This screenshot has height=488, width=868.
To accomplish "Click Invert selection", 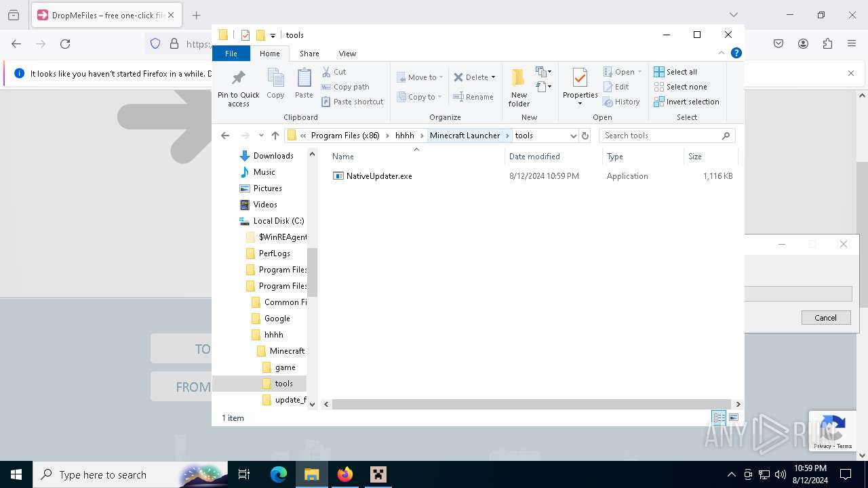I will coord(686,102).
